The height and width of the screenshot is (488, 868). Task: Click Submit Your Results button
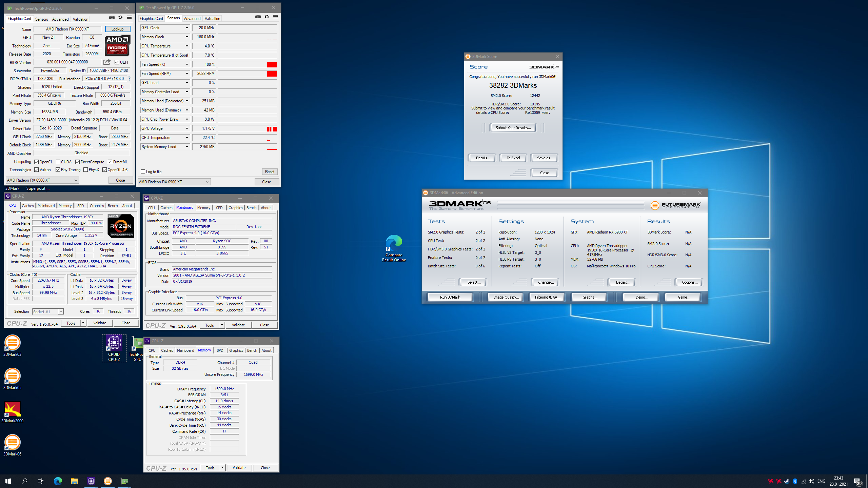[x=513, y=128]
